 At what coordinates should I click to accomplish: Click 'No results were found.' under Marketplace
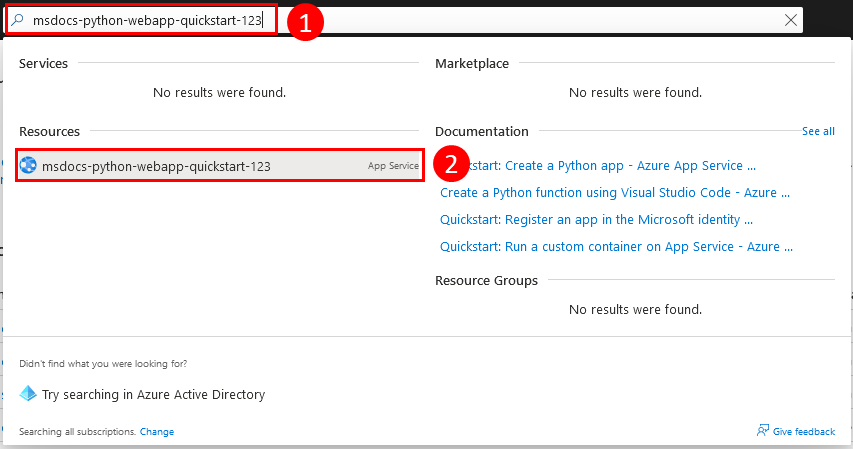pyautogui.click(x=635, y=93)
